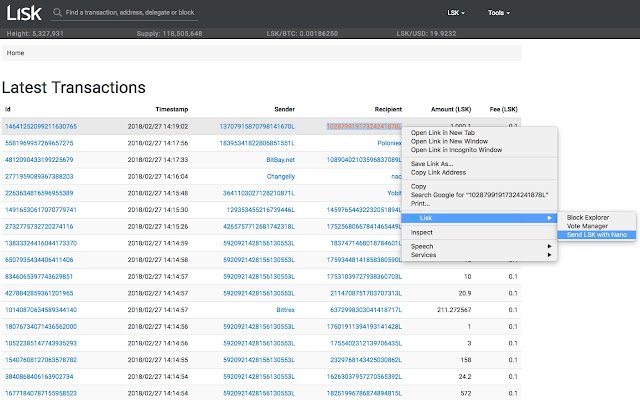
Task: Open the Tools dropdown menu
Action: point(498,13)
